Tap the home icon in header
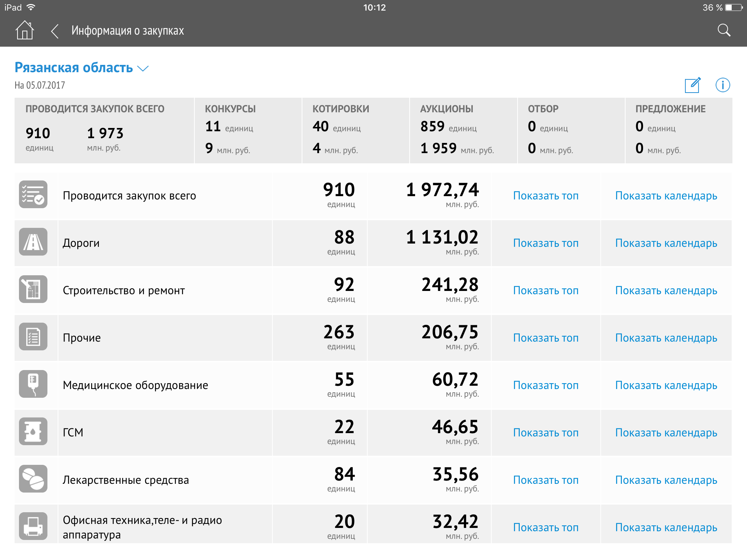 25,30
